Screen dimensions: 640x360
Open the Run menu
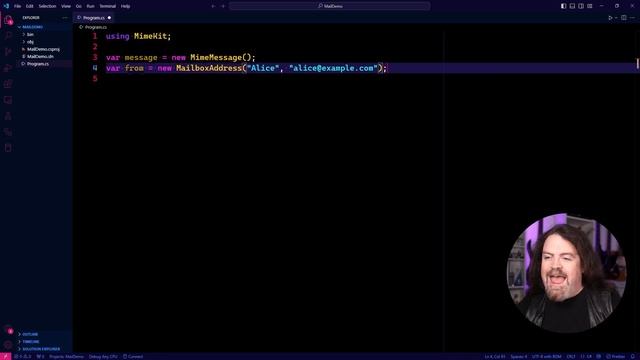tap(90, 6)
